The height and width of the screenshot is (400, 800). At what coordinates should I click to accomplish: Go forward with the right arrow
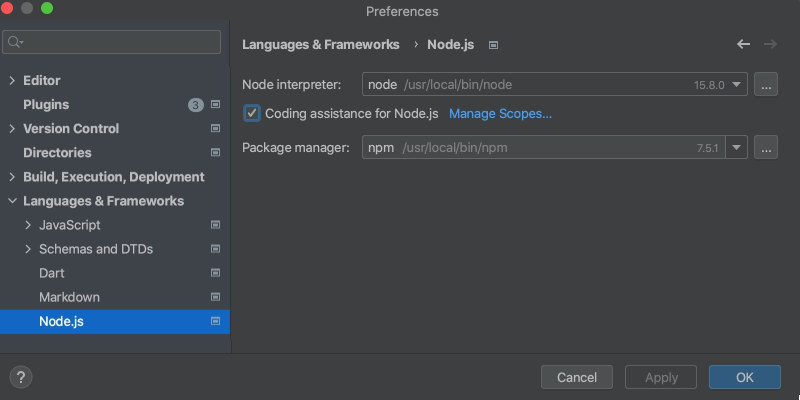pos(770,44)
